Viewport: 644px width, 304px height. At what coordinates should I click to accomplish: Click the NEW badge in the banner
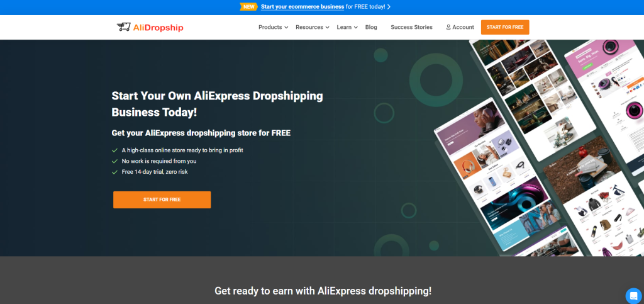click(248, 6)
